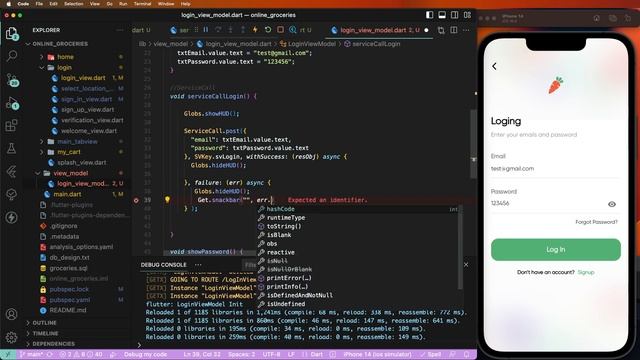This screenshot has height=360, width=640.
Task: Click the editor vertical scrollbar
Action: (x=473, y=143)
